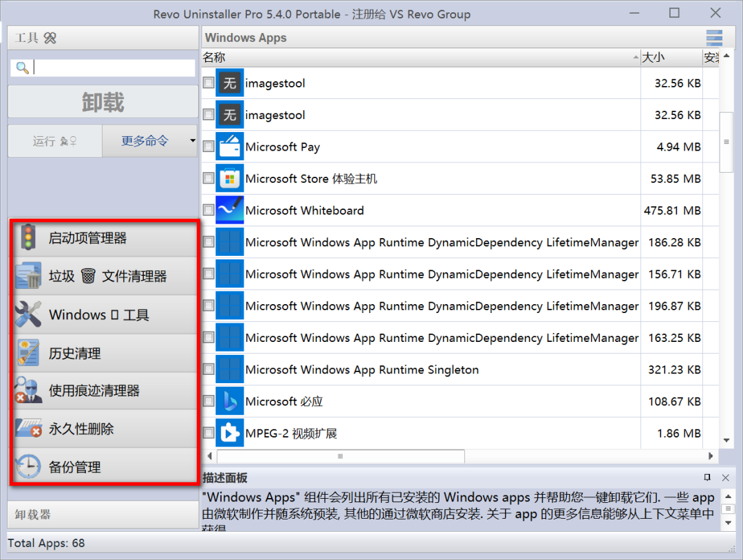743x560 pixels.
Task: Click the Windows tools wrench icon
Action: pyautogui.click(x=28, y=314)
